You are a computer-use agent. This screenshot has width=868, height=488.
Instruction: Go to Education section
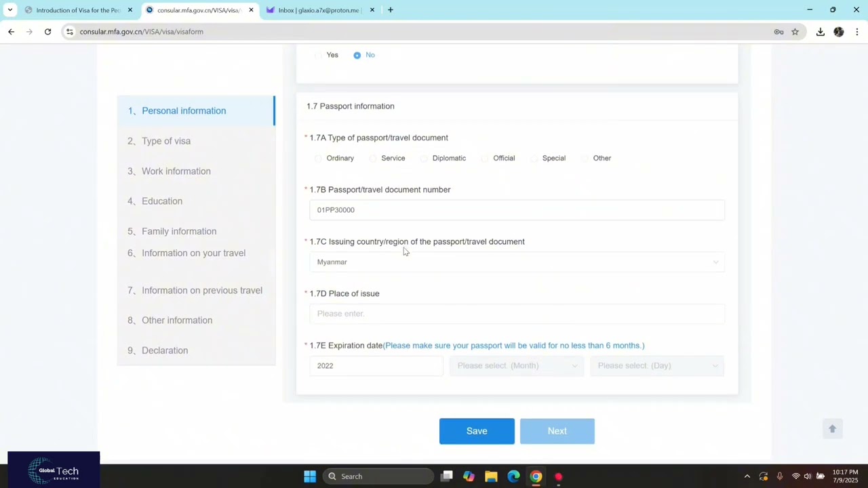click(x=196, y=201)
